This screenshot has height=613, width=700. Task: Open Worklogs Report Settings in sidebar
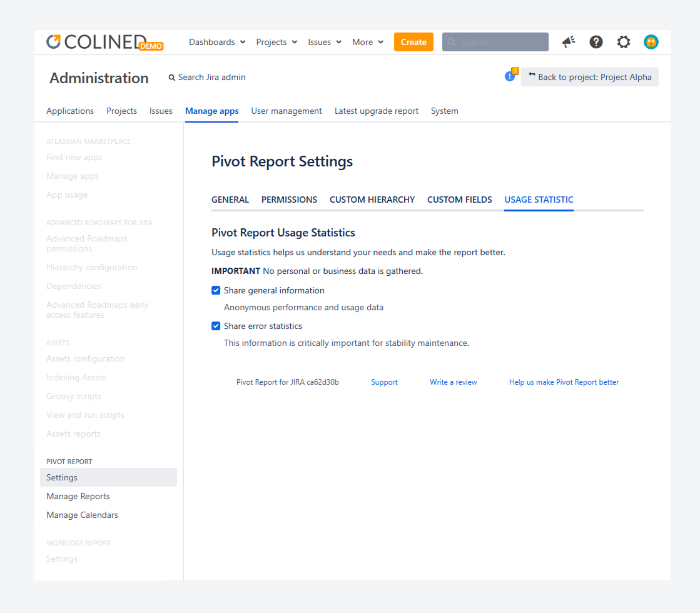[x=61, y=559]
